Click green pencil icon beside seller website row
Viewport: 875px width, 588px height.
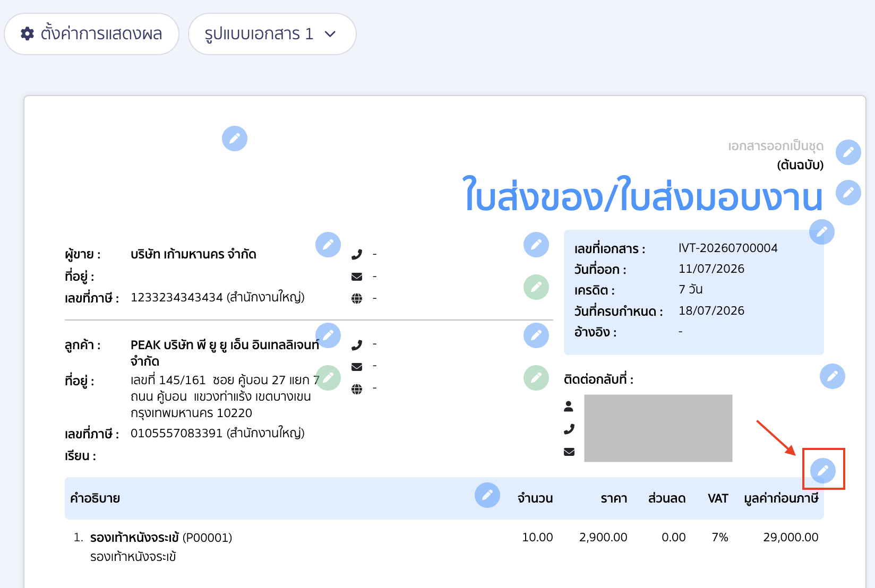[x=536, y=287]
